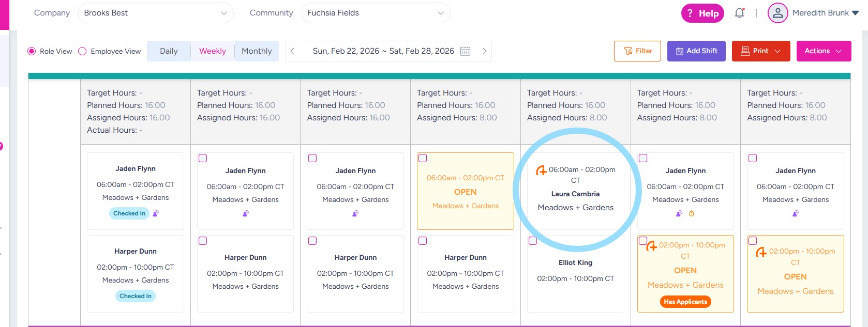Advance to next week arrow
This screenshot has width=868, height=327.
(484, 51)
